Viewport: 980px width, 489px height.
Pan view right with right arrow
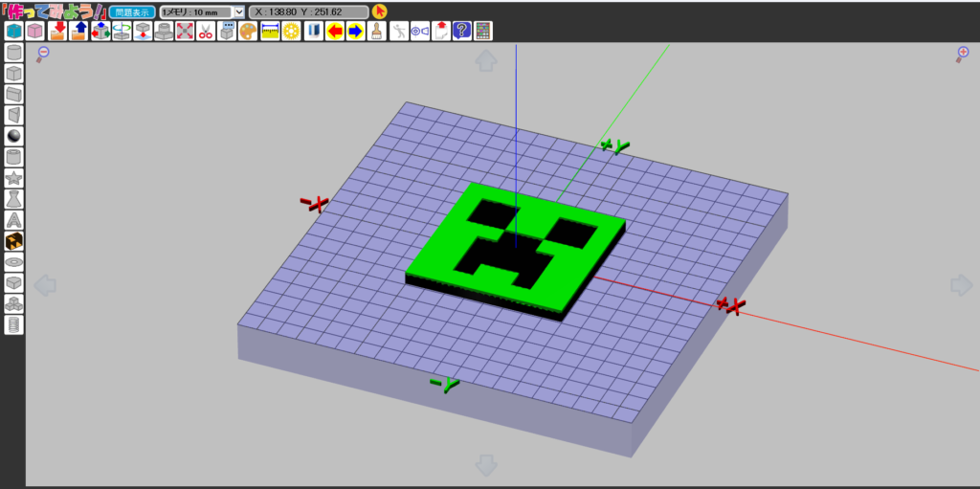click(x=962, y=285)
